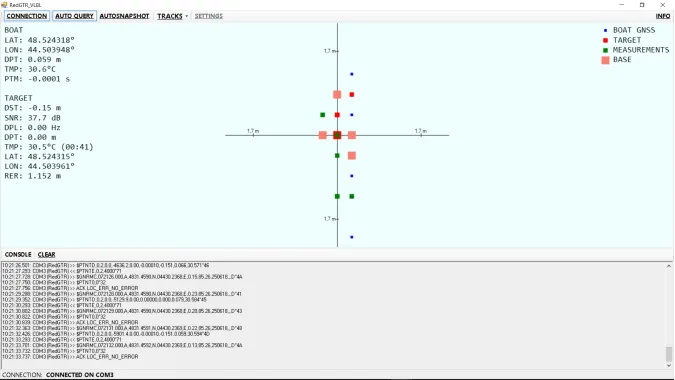Viewport: 675px width, 380px height.
Task: Click the BOAT section heading
Action: (x=14, y=30)
